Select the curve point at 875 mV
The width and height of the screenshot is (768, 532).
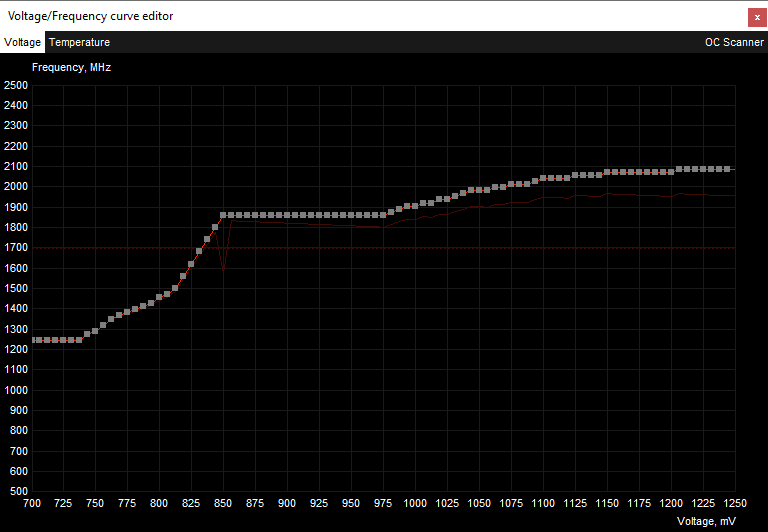click(255, 215)
